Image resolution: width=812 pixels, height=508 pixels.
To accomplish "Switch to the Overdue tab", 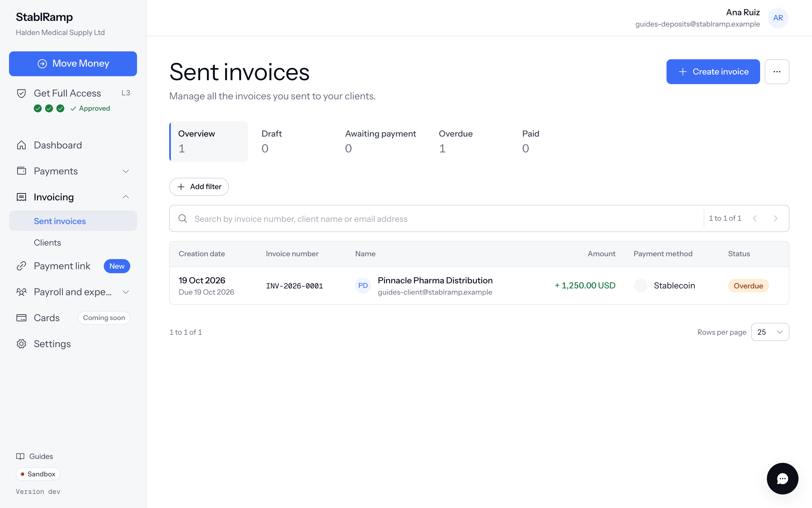I will coord(469,141).
